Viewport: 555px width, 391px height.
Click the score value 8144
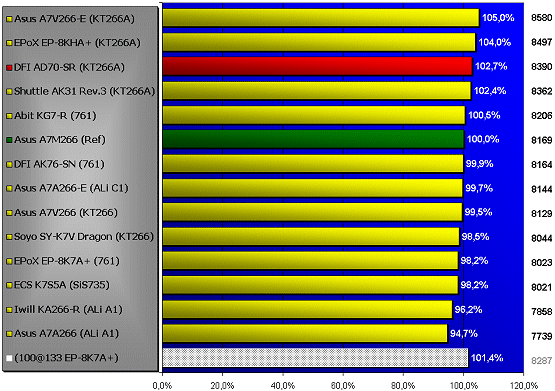pyautogui.click(x=542, y=189)
